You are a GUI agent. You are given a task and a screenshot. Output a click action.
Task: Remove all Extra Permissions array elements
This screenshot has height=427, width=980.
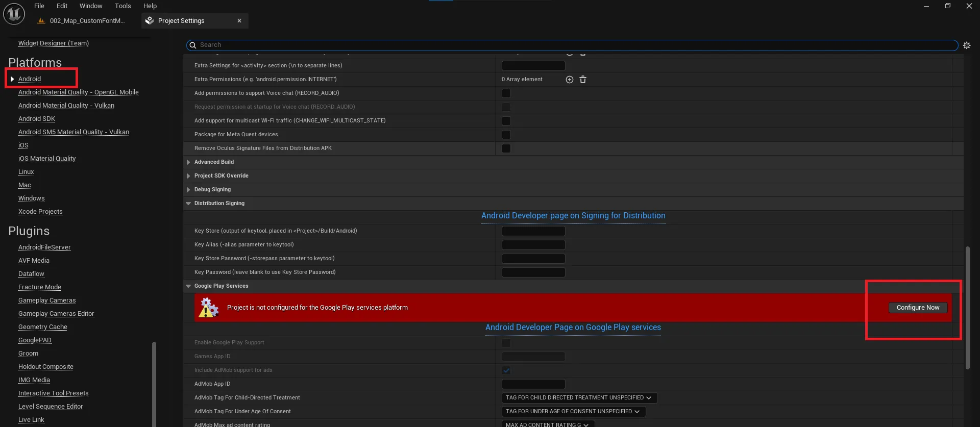click(583, 80)
